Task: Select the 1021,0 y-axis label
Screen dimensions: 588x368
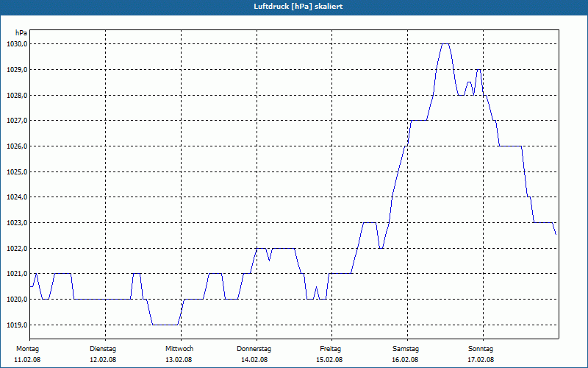Action: point(17,274)
